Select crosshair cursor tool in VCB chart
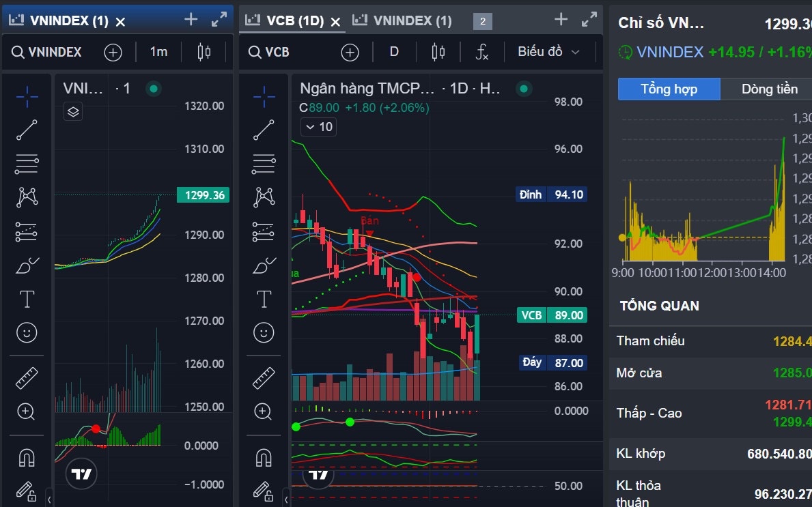The height and width of the screenshot is (507, 812). click(264, 97)
